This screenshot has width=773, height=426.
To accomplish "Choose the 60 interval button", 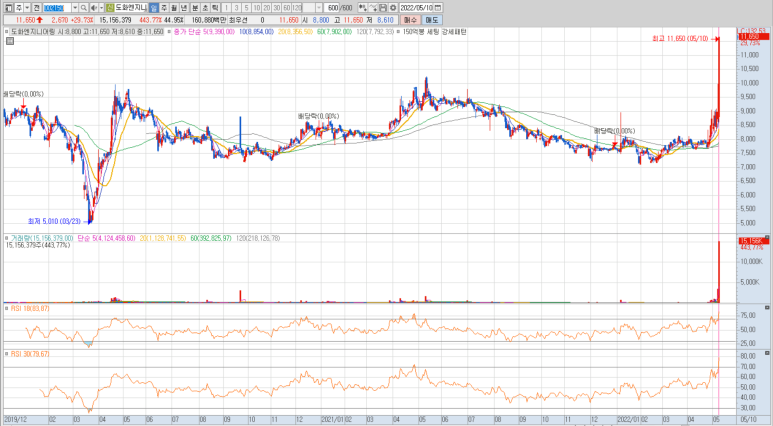I will click(x=287, y=8).
